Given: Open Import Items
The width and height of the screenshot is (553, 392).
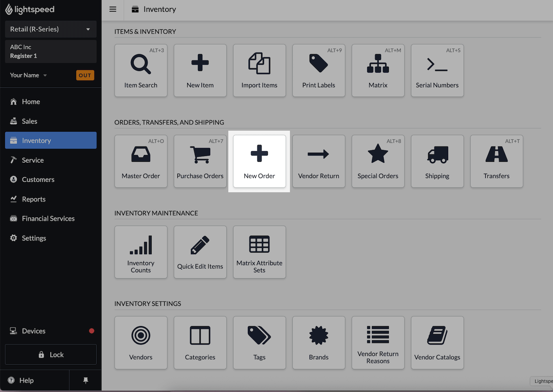Looking at the screenshot, I should (x=259, y=70).
